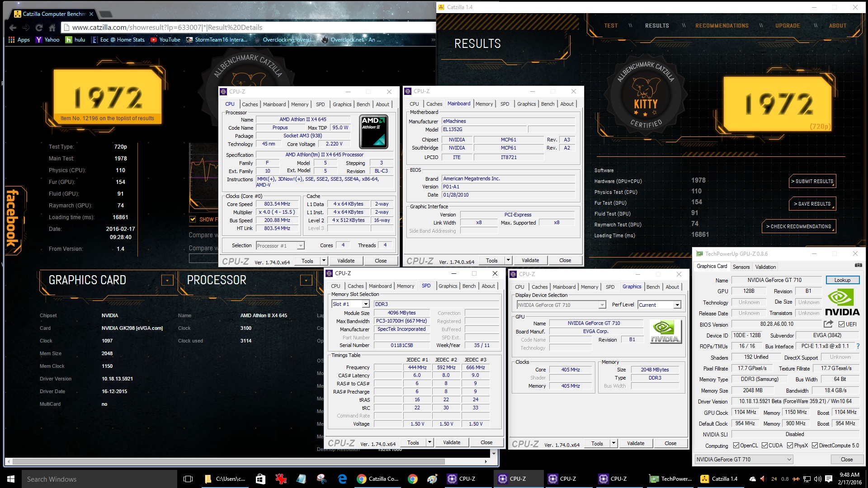Open the Action Center notification icon

[829, 479]
